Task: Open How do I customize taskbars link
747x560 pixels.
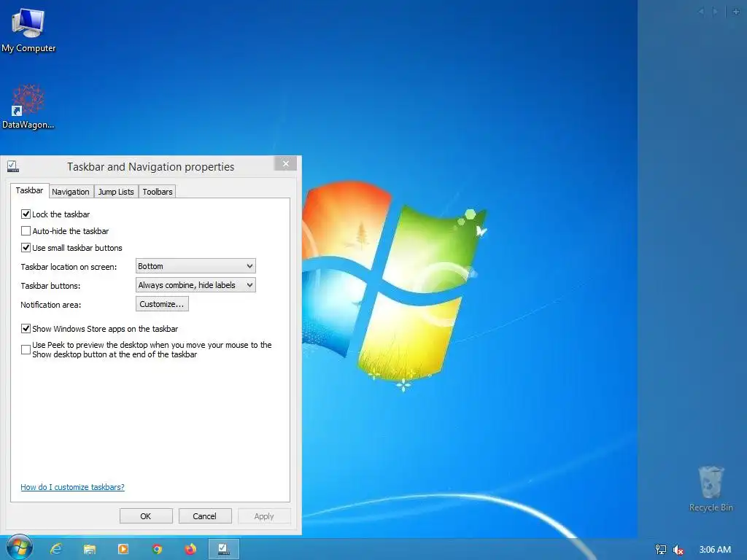Action: click(x=72, y=487)
